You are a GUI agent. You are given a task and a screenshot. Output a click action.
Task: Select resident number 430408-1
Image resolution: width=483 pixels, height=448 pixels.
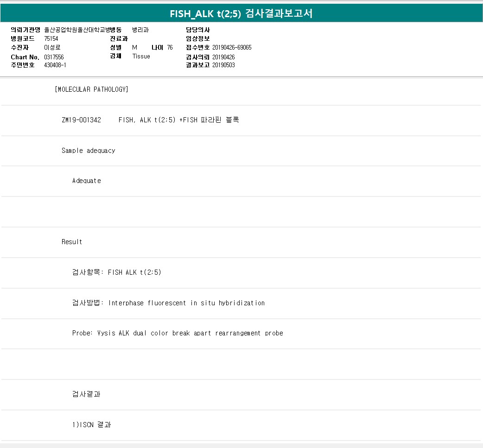[55, 65]
